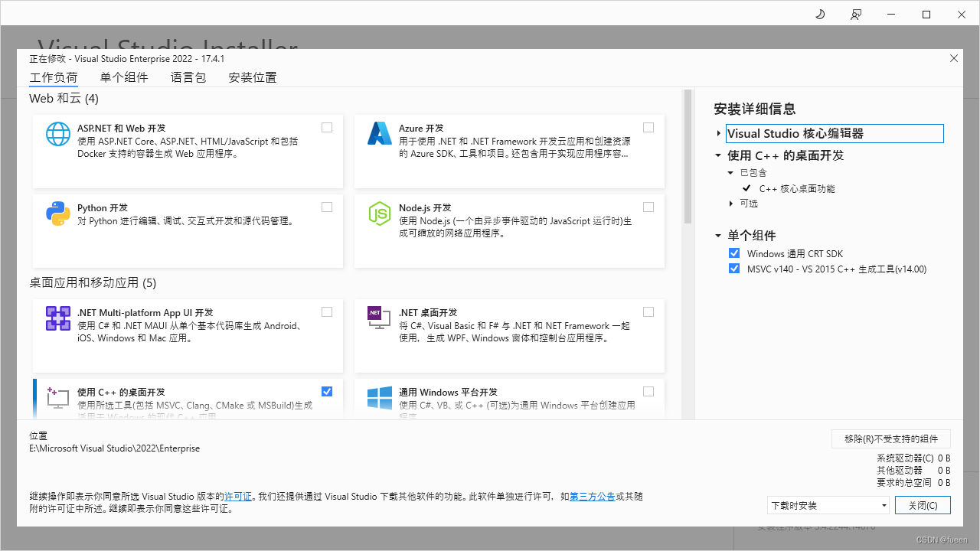Open the 下载时安装 install mode dropdown

click(828, 505)
